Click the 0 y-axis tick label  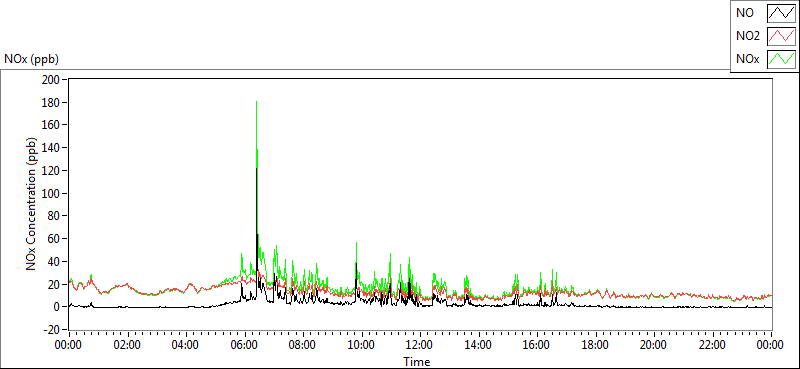(57, 307)
